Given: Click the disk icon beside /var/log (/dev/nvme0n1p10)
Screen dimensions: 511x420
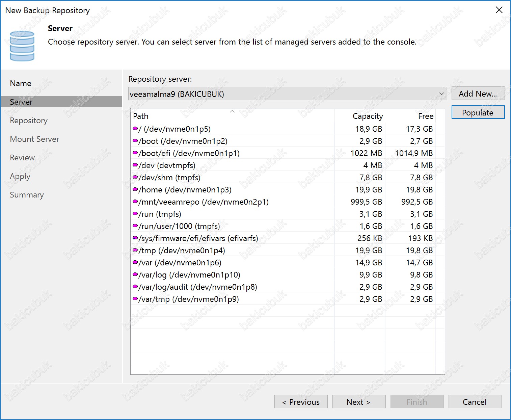Looking at the screenshot, I should [x=135, y=274].
